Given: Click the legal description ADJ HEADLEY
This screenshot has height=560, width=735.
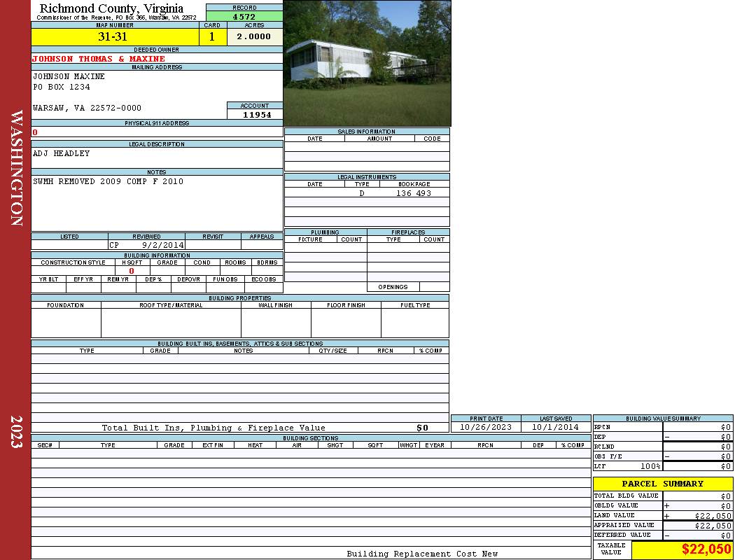Looking at the screenshot, I should click(61, 153).
